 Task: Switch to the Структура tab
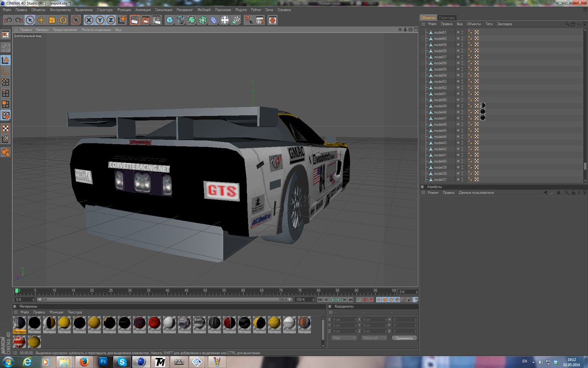pos(447,17)
